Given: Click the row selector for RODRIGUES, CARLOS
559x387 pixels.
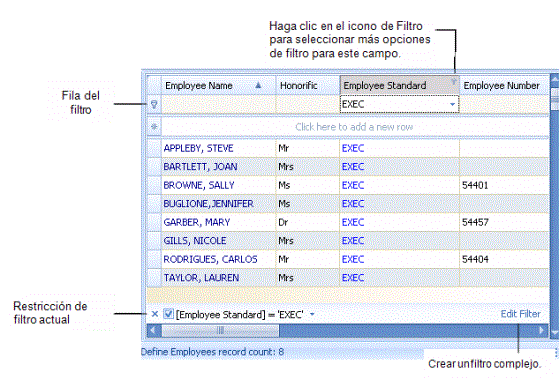Looking at the screenshot, I should (154, 259).
